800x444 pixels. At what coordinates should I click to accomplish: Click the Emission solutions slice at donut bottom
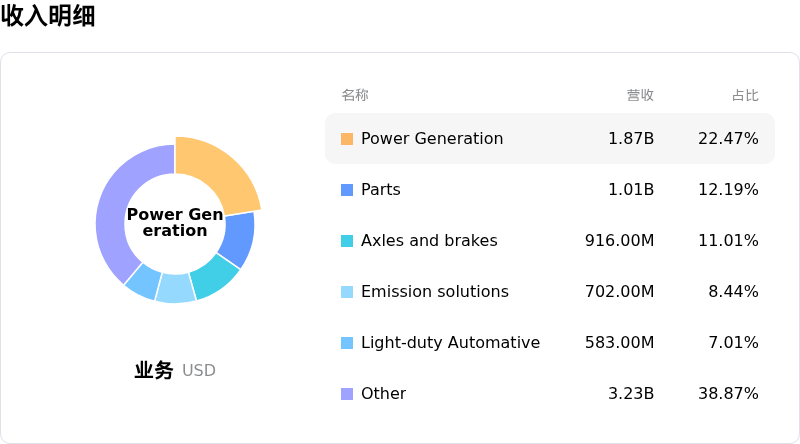click(x=176, y=288)
